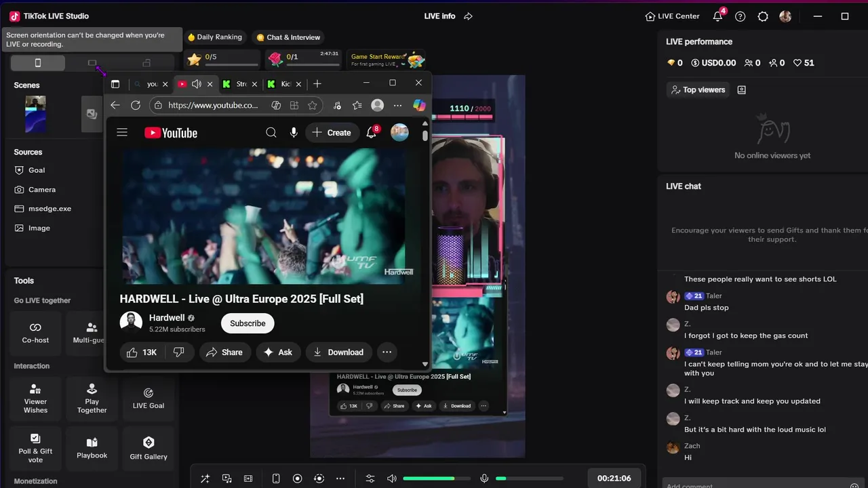The height and width of the screenshot is (488, 868).
Task: Open Edge settings and more menu
Action: [x=397, y=105]
